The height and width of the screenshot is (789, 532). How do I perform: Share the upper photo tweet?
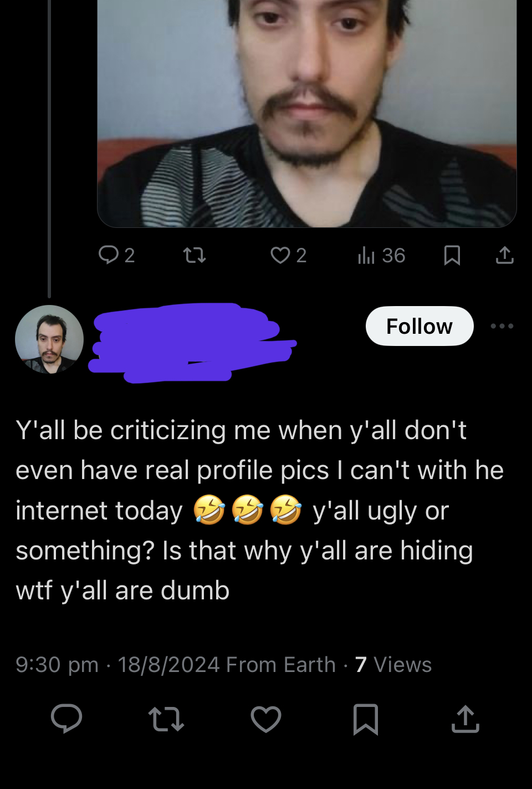[504, 255]
